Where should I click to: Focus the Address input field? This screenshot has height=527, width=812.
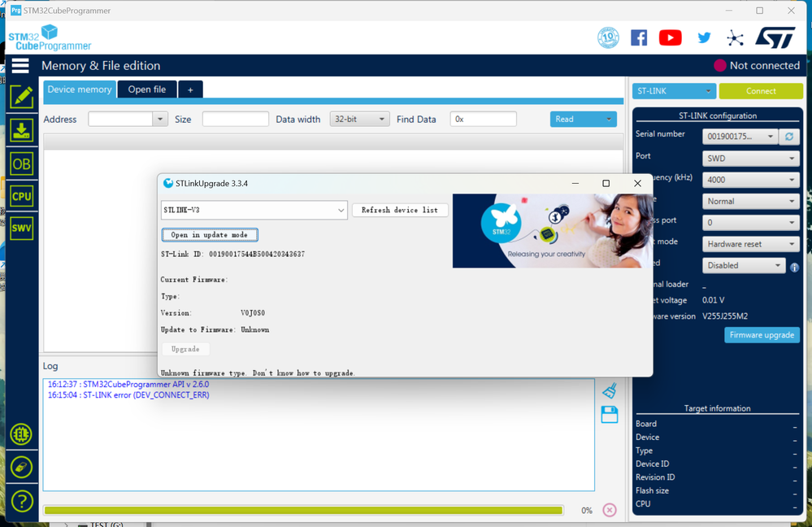click(x=121, y=120)
